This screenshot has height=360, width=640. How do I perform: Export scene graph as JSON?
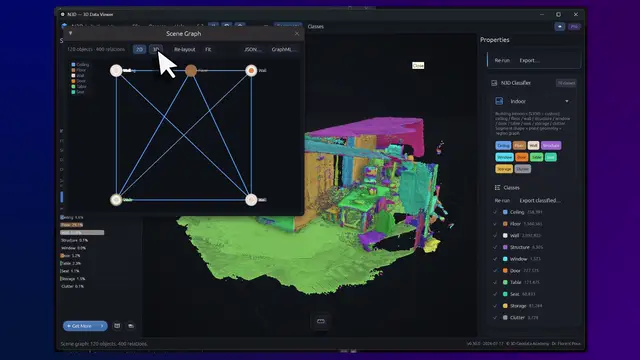pos(253,49)
